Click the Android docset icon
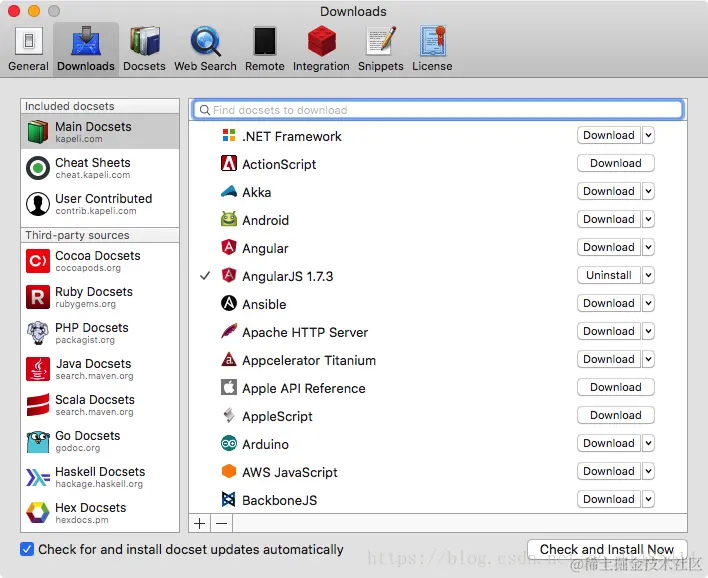708x578 pixels. click(229, 219)
